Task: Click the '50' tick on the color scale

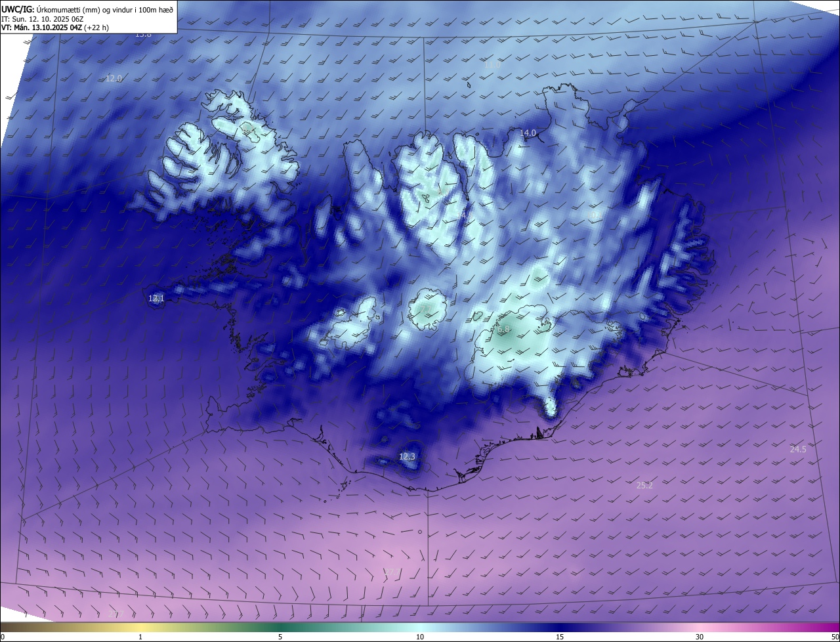Action: [x=834, y=637]
